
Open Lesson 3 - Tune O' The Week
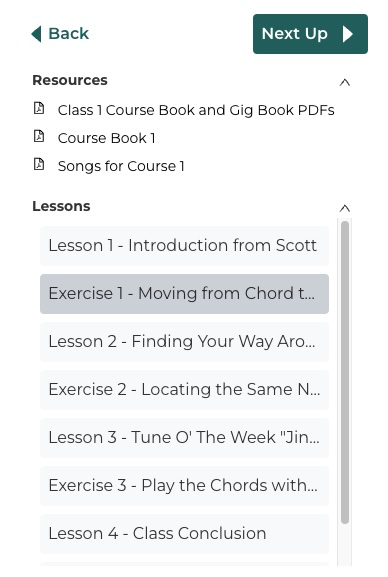(x=184, y=438)
